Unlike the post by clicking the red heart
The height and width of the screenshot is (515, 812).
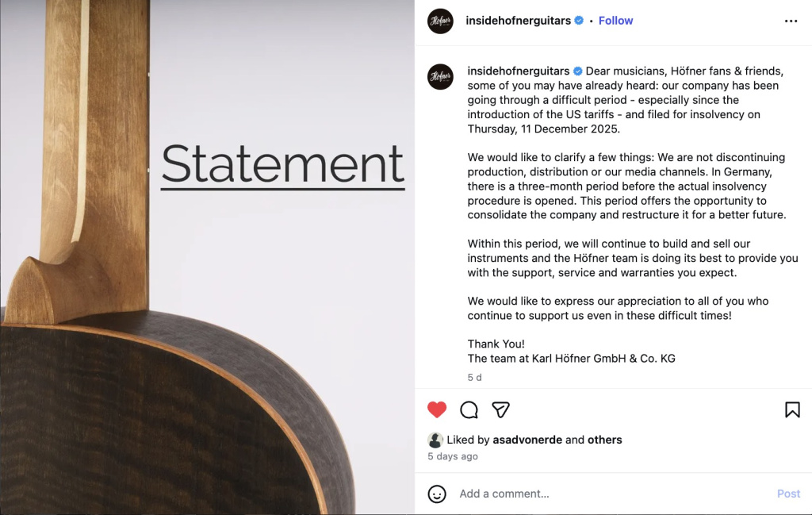[436, 410]
